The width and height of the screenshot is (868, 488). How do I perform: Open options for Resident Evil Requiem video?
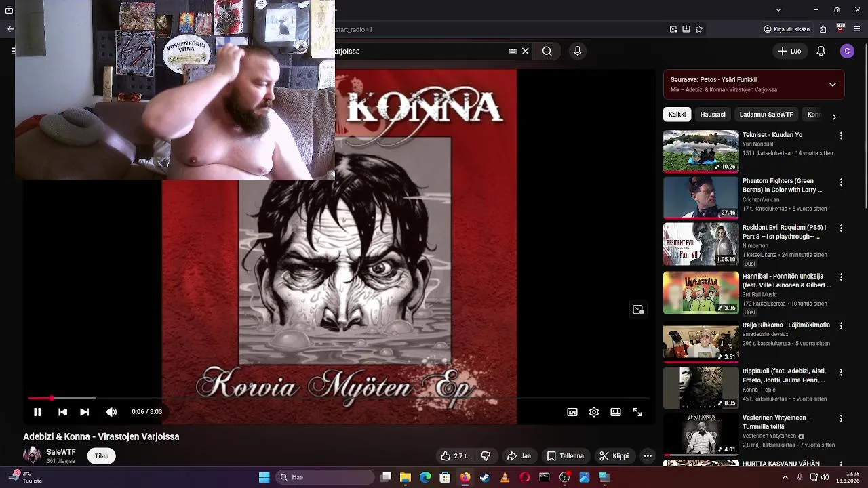point(842,228)
